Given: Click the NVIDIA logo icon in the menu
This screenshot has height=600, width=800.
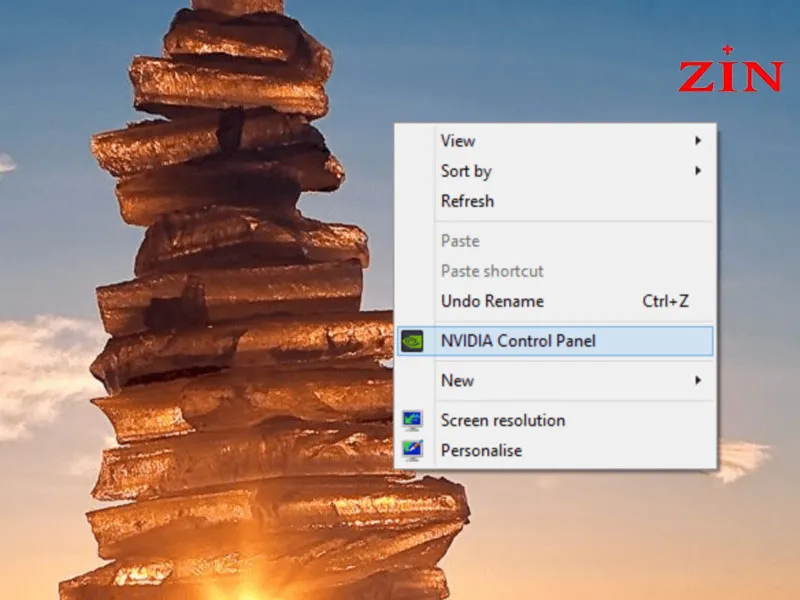Looking at the screenshot, I should (412, 341).
